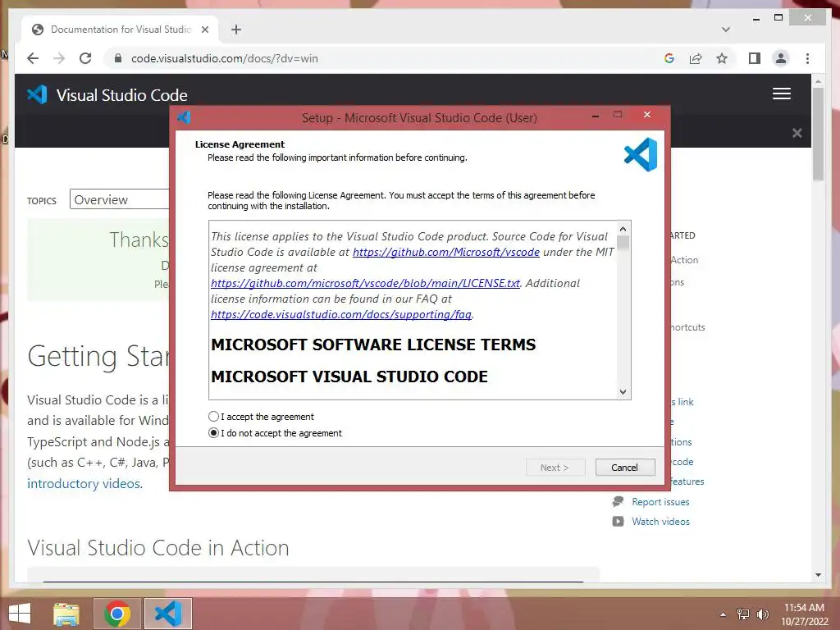Reload the page in Chrome
Screen dimensions: 840x630
[x=85, y=58]
